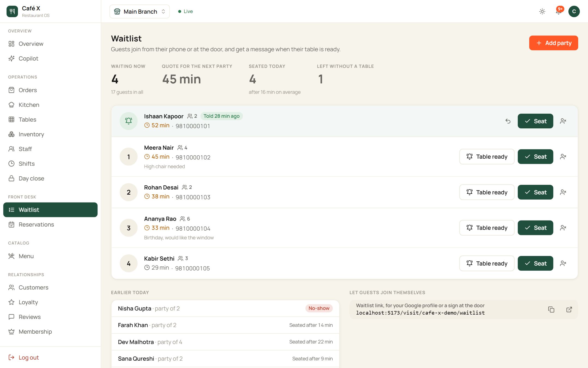Select the Farah Khan history row
588x368 pixels.
225,325
